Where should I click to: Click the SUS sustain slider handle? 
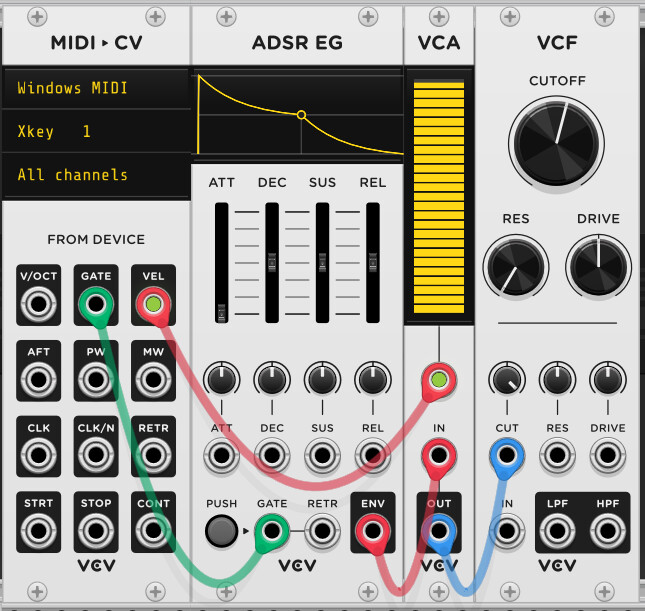click(322, 262)
